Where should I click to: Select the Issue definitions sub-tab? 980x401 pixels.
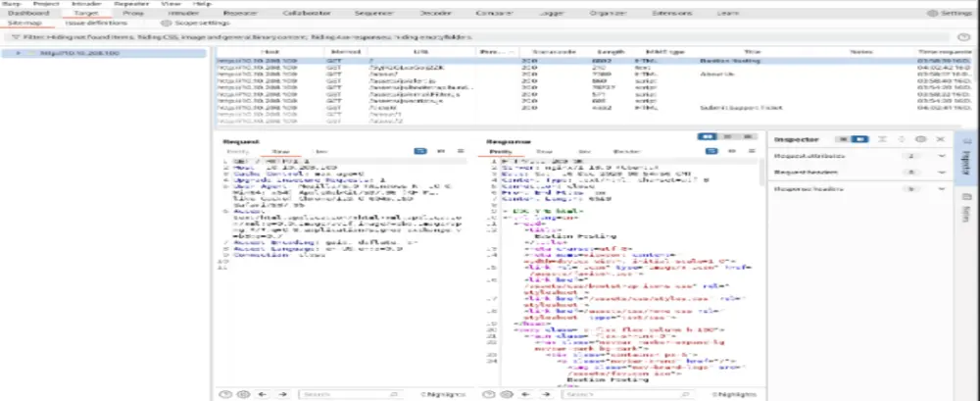pos(96,23)
